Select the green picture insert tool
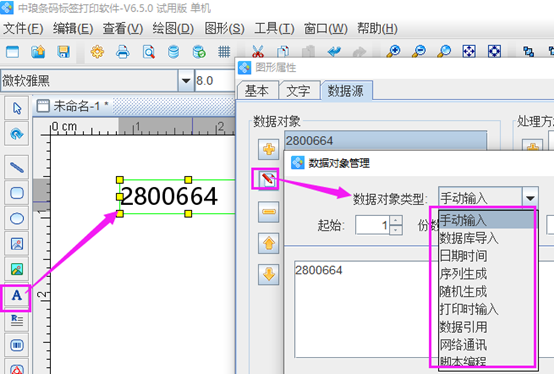 (17, 269)
